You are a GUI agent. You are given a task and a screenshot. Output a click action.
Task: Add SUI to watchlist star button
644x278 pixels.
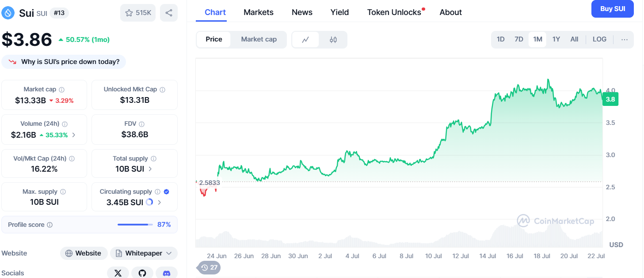(138, 13)
